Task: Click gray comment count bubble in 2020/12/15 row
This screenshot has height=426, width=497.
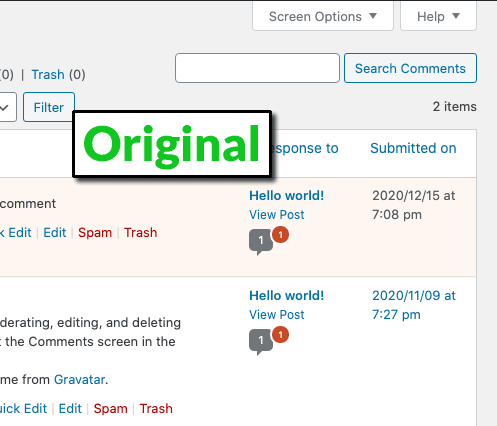Action: pos(261,241)
